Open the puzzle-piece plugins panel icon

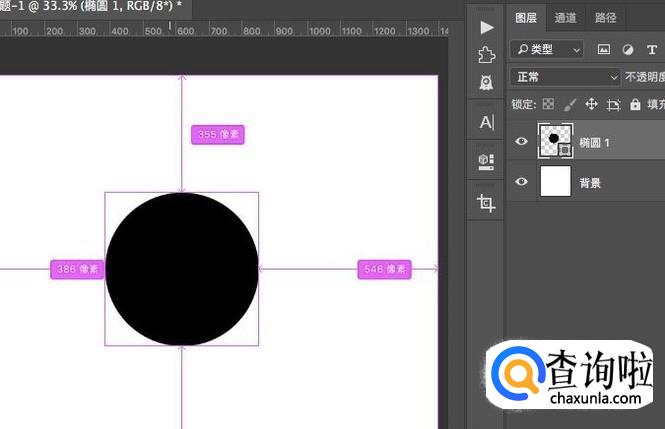(487, 54)
